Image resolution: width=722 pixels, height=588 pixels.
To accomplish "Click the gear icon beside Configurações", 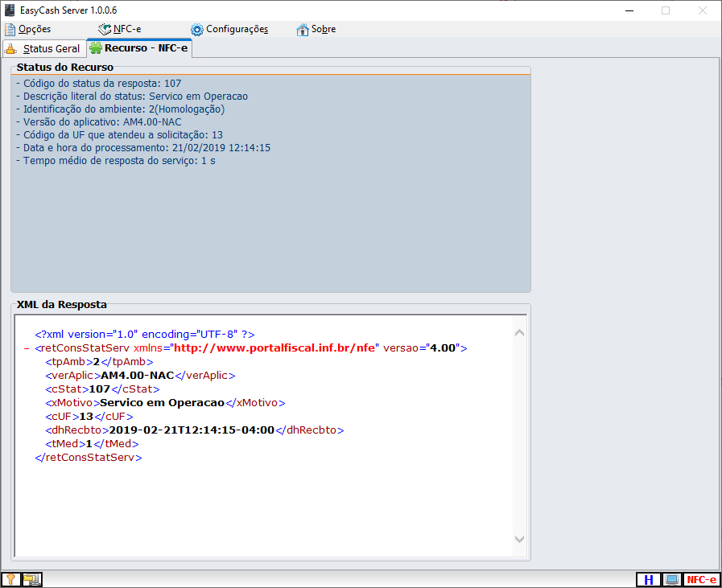I will [197, 30].
